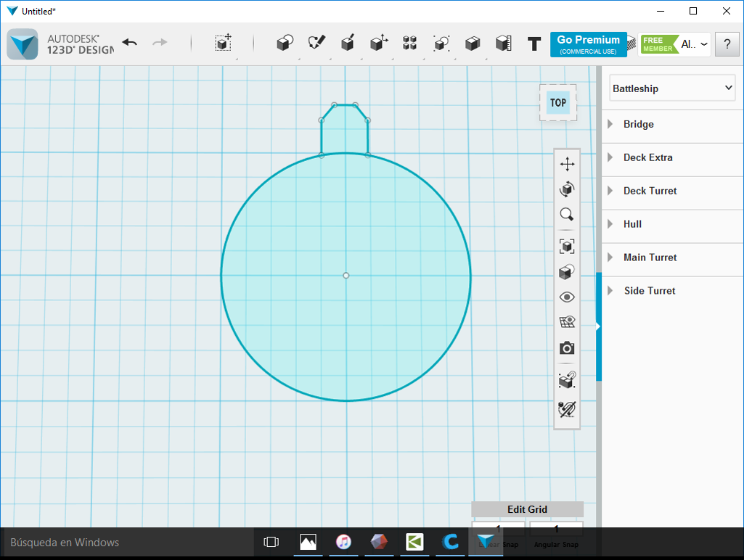
Task: Open the Sketch tools menu
Action: tap(316, 43)
